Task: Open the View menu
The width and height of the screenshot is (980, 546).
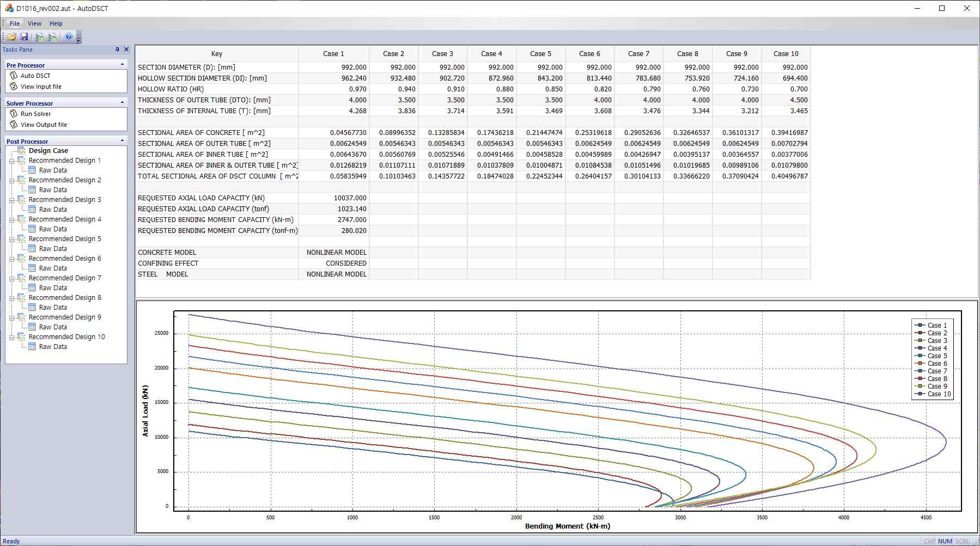Action: click(35, 23)
